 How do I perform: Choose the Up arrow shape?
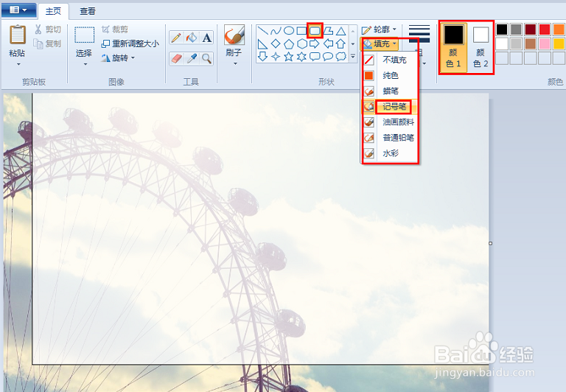(340, 43)
